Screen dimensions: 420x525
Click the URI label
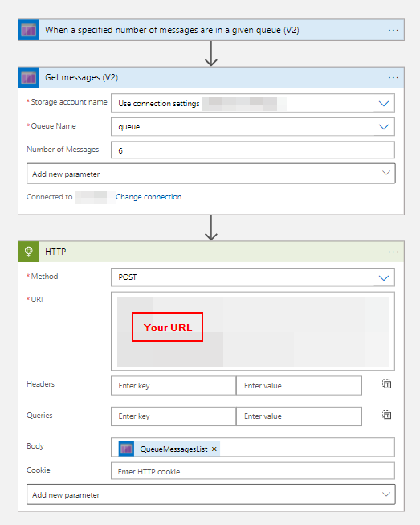pos(37,300)
